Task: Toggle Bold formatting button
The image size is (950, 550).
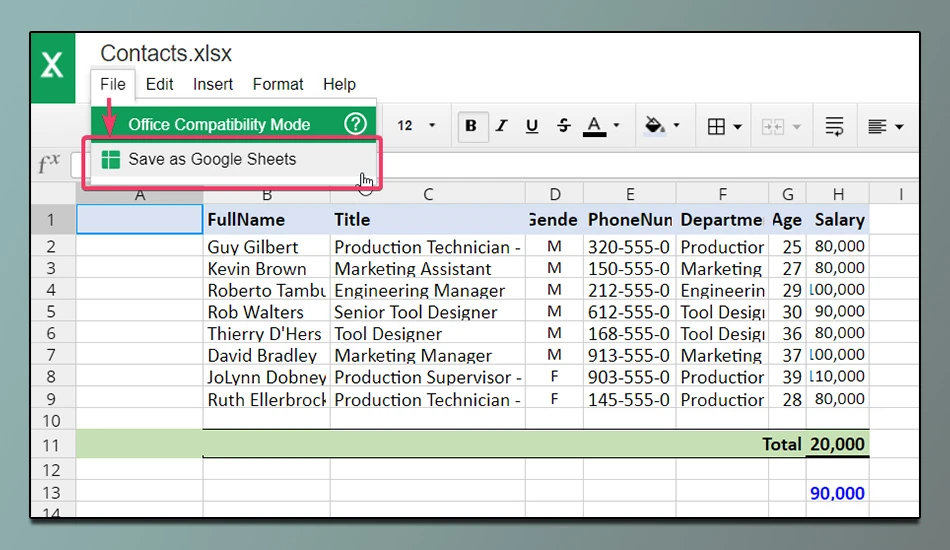Action: click(x=472, y=126)
